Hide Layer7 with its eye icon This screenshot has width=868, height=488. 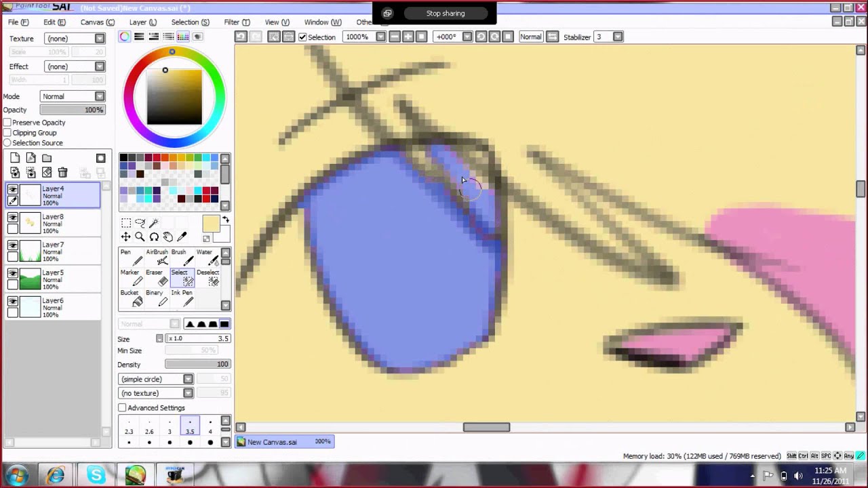point(13,246)
